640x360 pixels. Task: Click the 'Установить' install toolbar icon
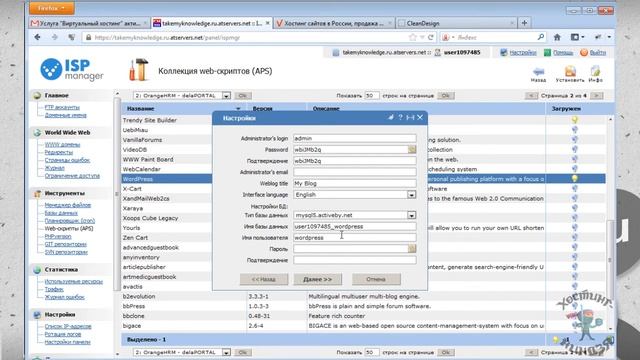click(570, 74)
